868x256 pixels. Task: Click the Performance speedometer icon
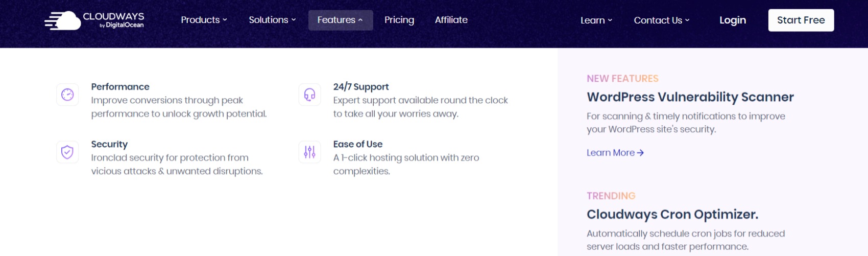click(x=67, y=95)
